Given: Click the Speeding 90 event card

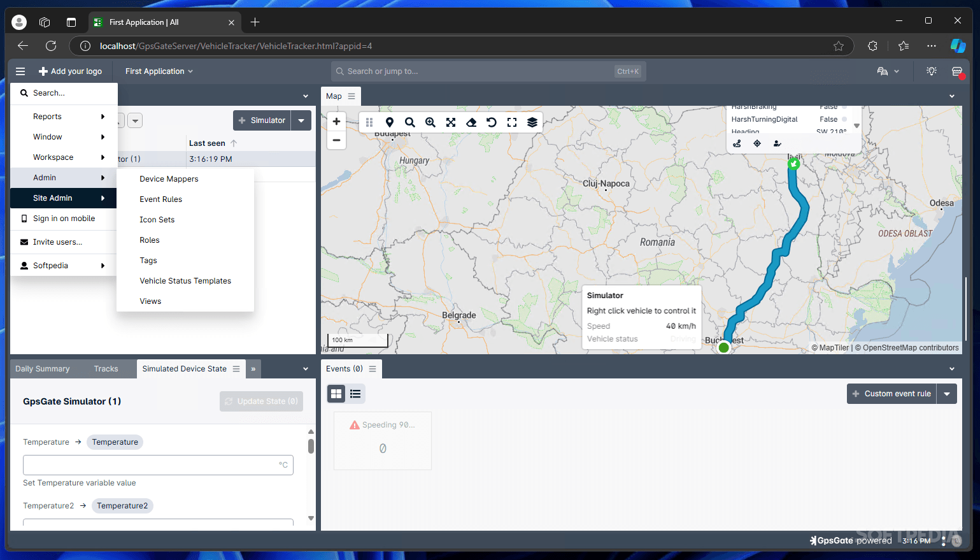Looking at the screenshot, I should coord(383,441).
